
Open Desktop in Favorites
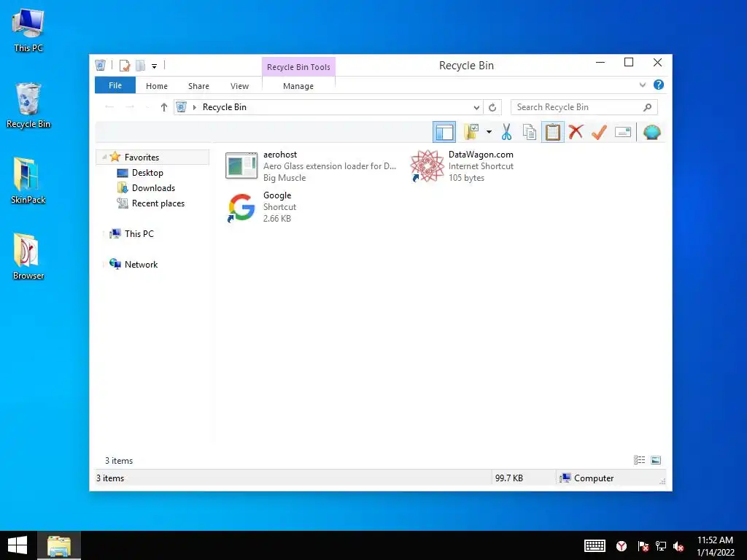pos(147,172)
